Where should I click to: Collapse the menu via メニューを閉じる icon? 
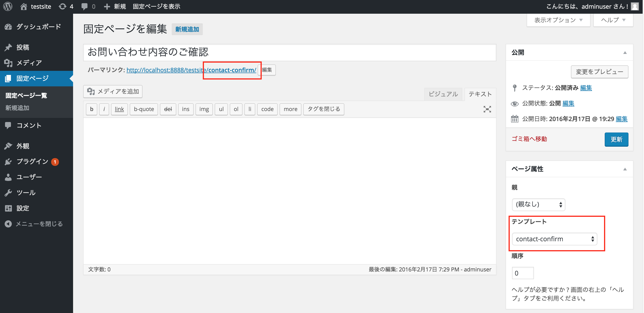(8, 224)
